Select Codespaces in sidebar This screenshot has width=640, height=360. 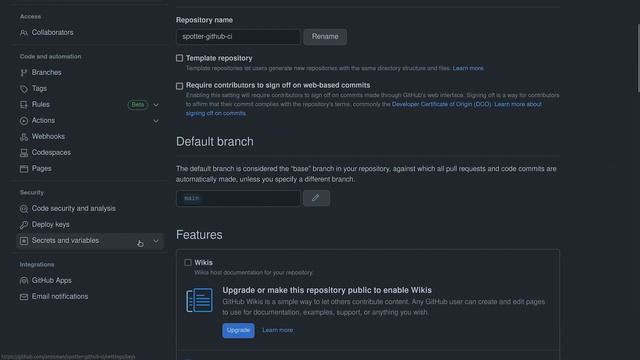[x=51, y=152]
